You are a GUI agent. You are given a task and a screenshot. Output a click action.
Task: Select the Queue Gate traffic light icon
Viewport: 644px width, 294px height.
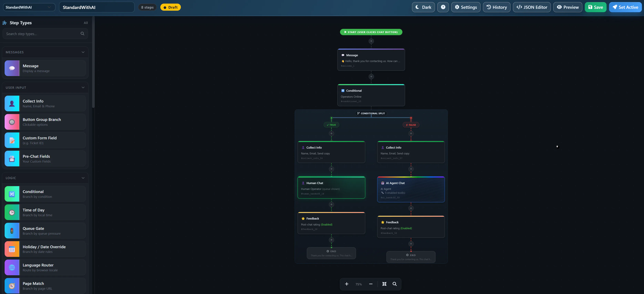click(x=12, y=231)
